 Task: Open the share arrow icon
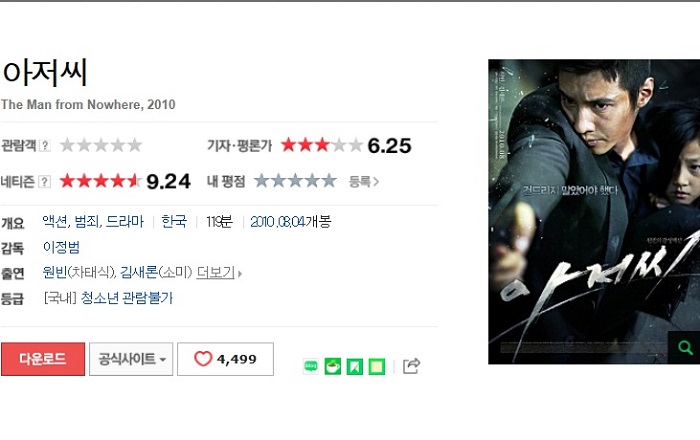[411, 366]
